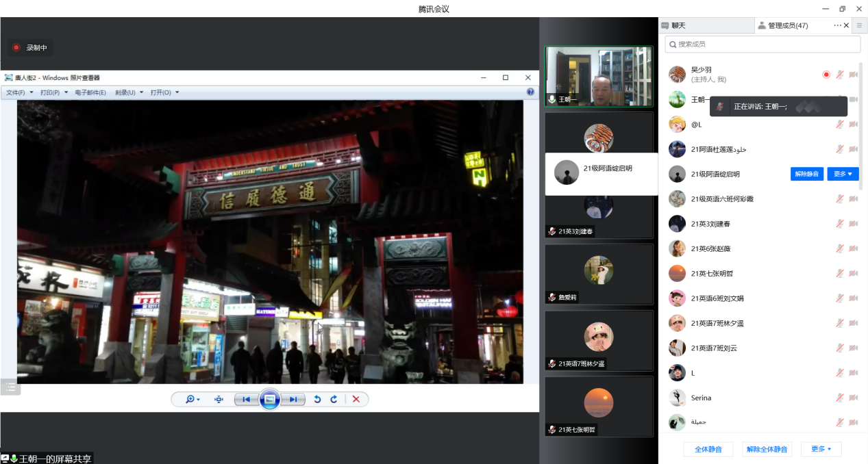Click the 搜索成员 search field
This screenshot has width=868, height=464.
tap(762, 44)
